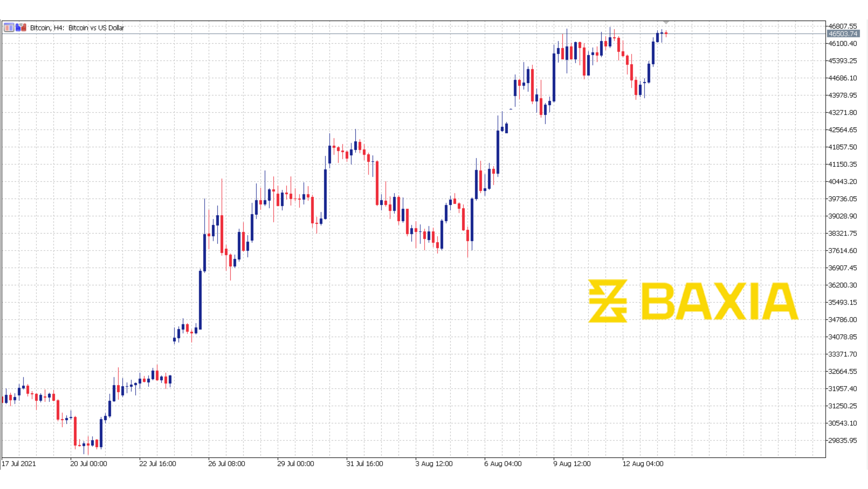Viewport: 868px width, 489px height.
Task: Click the '31 Jul 16:00' time label
Action: [365, 464]
